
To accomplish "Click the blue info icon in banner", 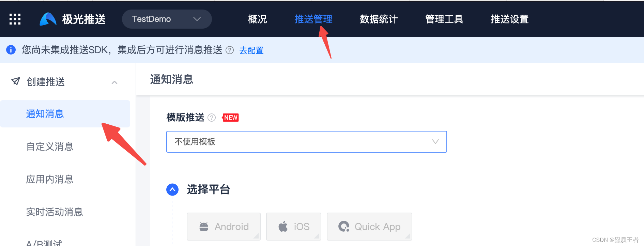I will [11, 50].
